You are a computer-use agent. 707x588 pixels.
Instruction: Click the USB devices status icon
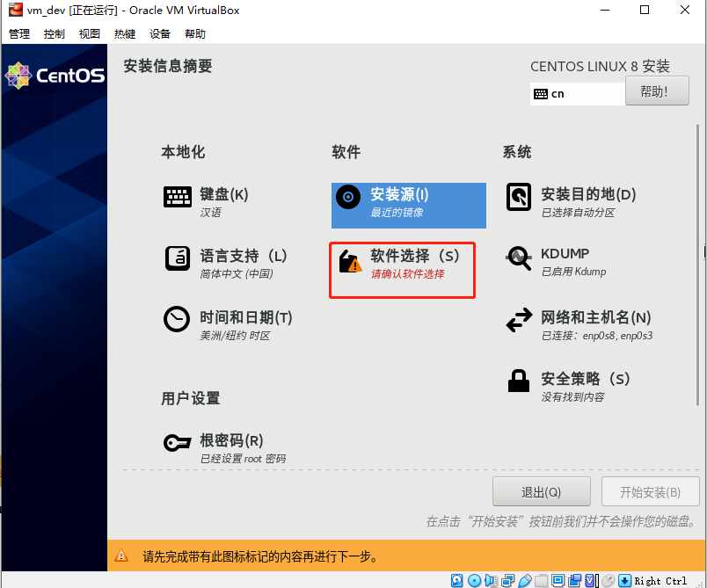pos(524,580)
